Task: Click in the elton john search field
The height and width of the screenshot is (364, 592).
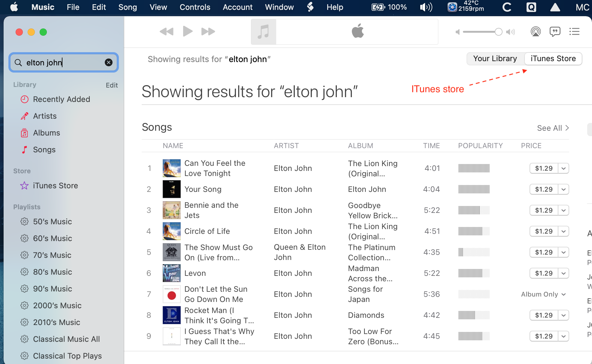Action: pyautogui.click(x=64, y=62)
